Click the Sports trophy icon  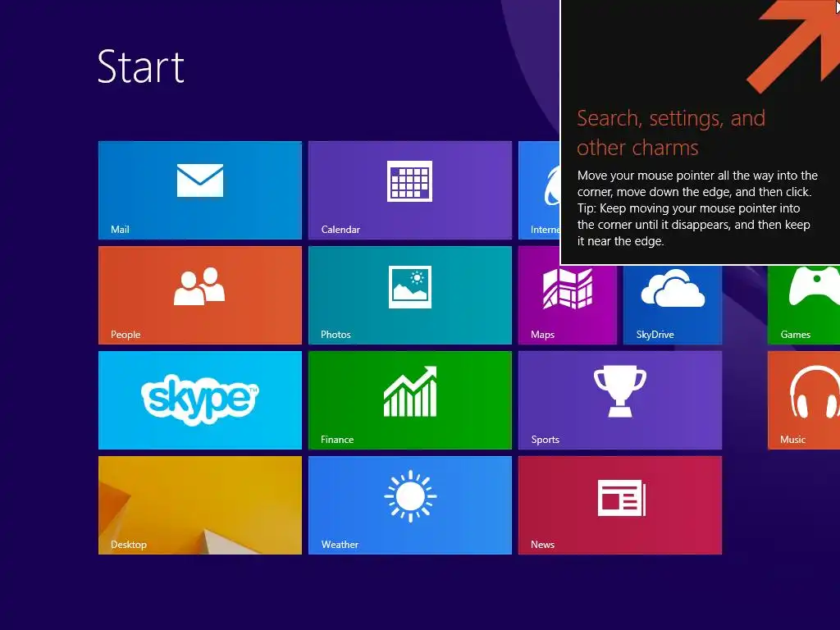point(620,391)
